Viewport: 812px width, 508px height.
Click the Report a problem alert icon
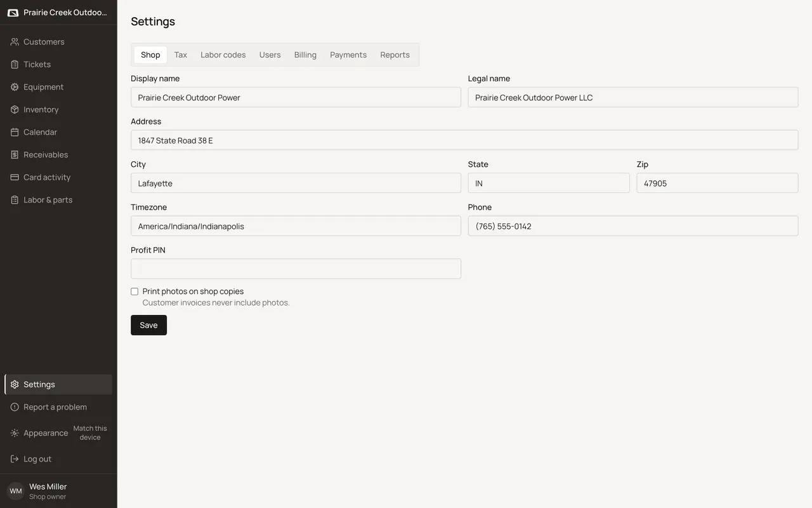[x=15, y=407]
